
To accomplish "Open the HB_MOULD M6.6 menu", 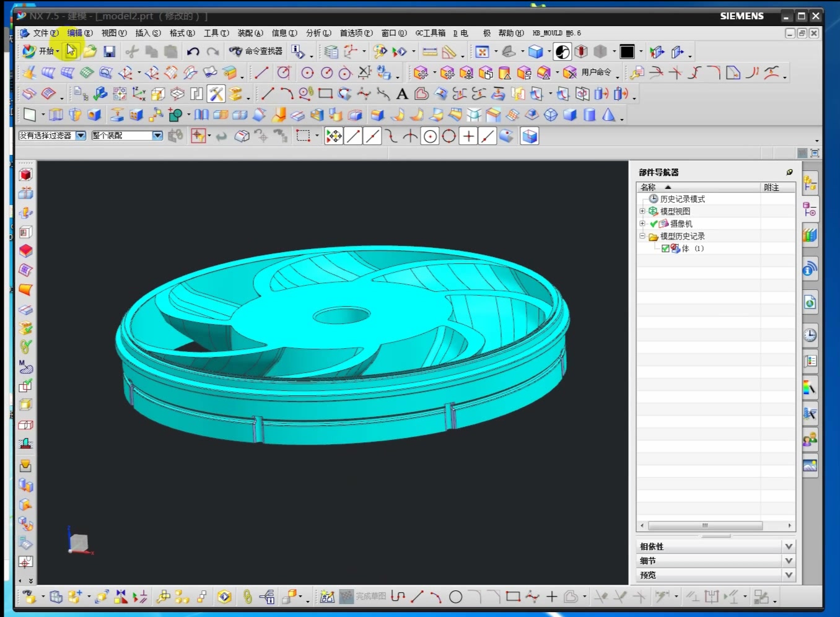I will 556,33.
